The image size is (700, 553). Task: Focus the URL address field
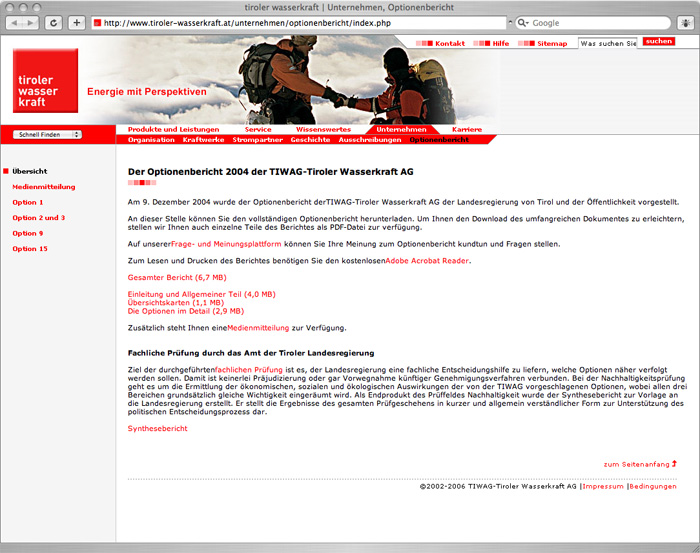tap(299, 23)
